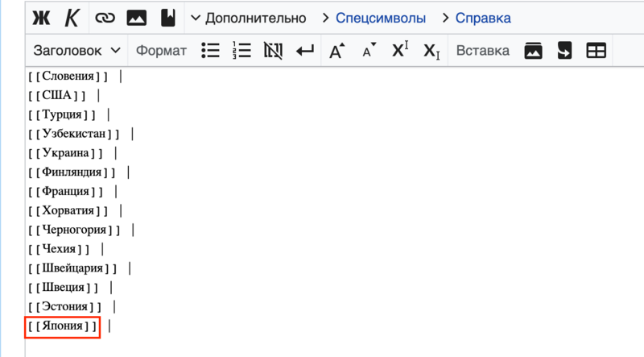Expand the Справка help section
Image resolution: width=644 pixels, height=357 pixels.
click(x=475, y=18)
